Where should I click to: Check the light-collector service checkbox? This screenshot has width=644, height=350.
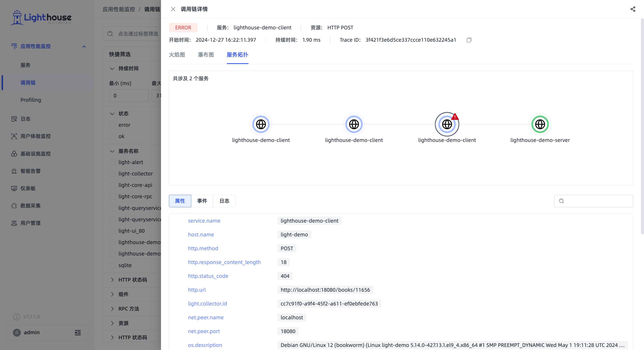[x=112, y=174]
